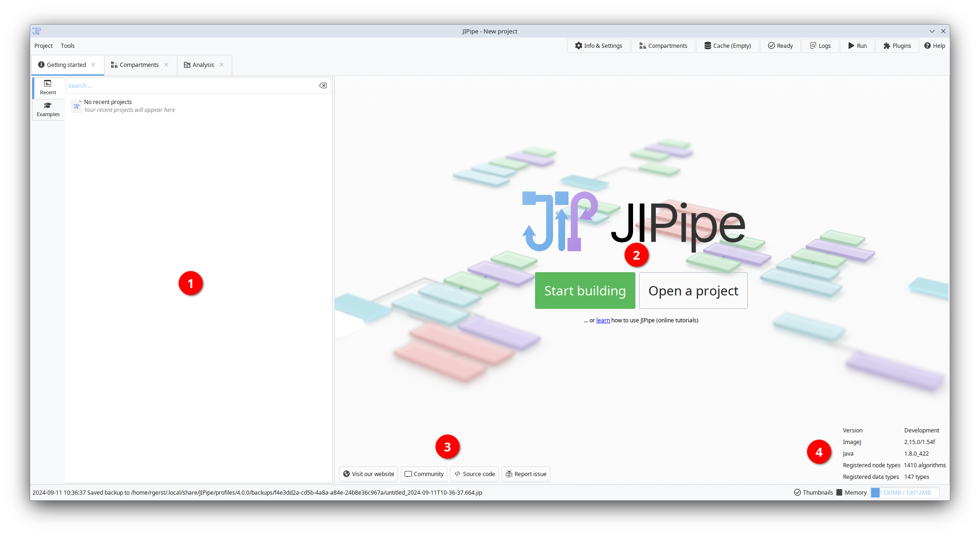Click the '1410 algorithms' value
Image resolution: width=980 pixels, height=536 pixels.
point(925,465)
